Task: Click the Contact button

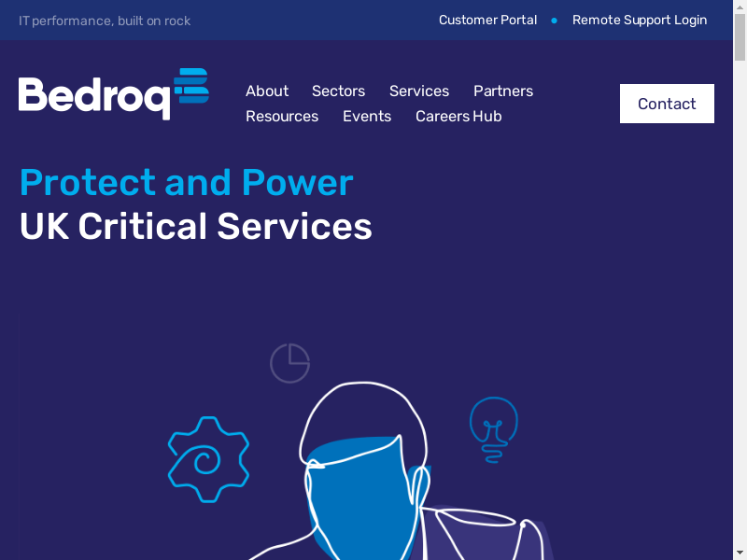Action: point(667,104)
